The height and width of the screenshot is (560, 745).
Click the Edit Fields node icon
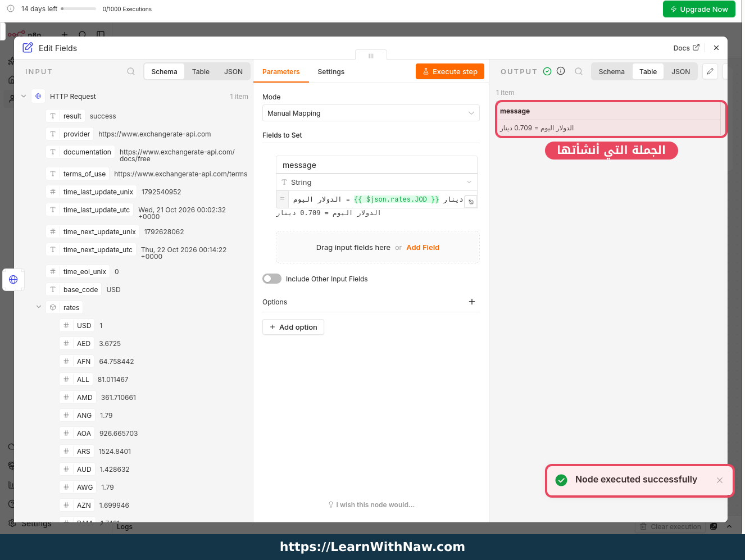28,48
